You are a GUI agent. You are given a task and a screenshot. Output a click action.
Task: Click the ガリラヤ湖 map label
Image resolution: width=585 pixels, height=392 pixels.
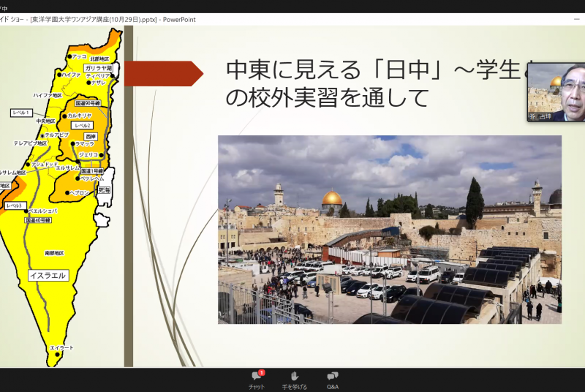98,68
